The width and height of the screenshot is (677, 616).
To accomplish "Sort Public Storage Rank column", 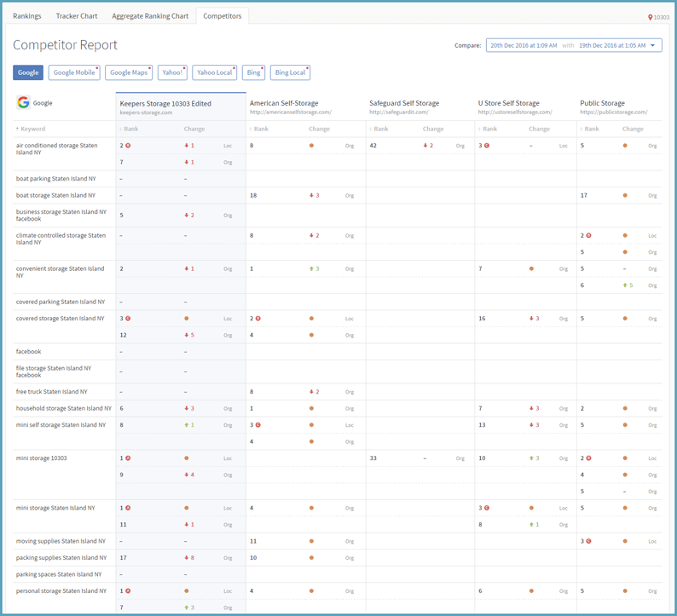I will (591, 129).
